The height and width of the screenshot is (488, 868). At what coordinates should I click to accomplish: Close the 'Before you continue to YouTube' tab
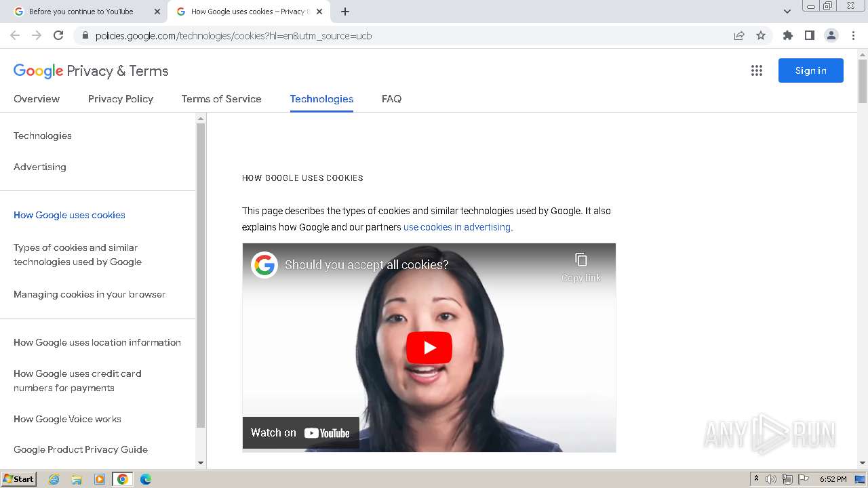pyautogui.click(x=157, y=12)
